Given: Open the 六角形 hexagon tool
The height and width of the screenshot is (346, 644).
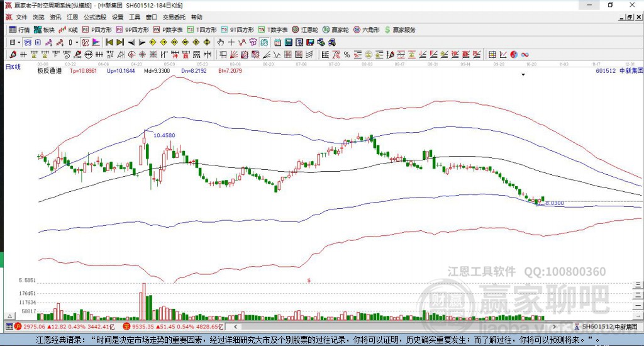Looking at the screenshot, I should (367, 30).
